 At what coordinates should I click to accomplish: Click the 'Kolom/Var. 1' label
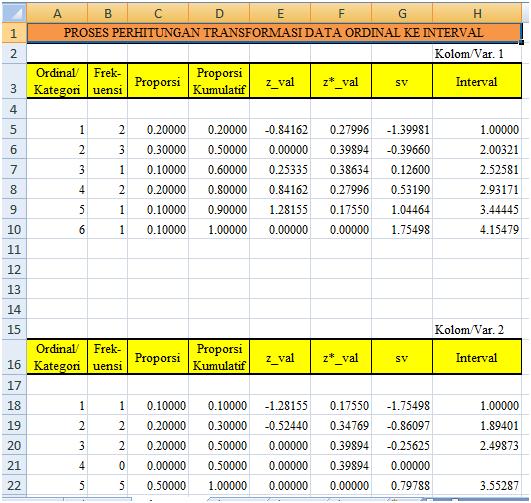(469, 54)
